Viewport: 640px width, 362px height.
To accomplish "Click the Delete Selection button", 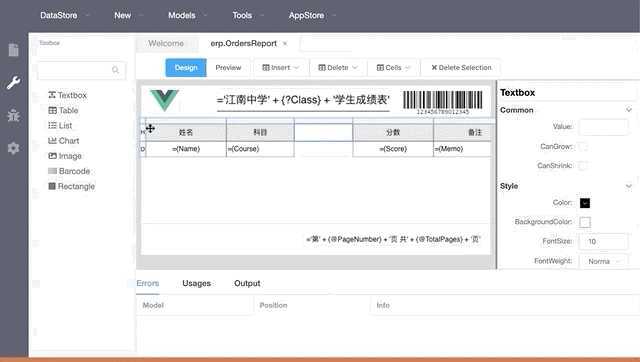I will click(461, 68).
